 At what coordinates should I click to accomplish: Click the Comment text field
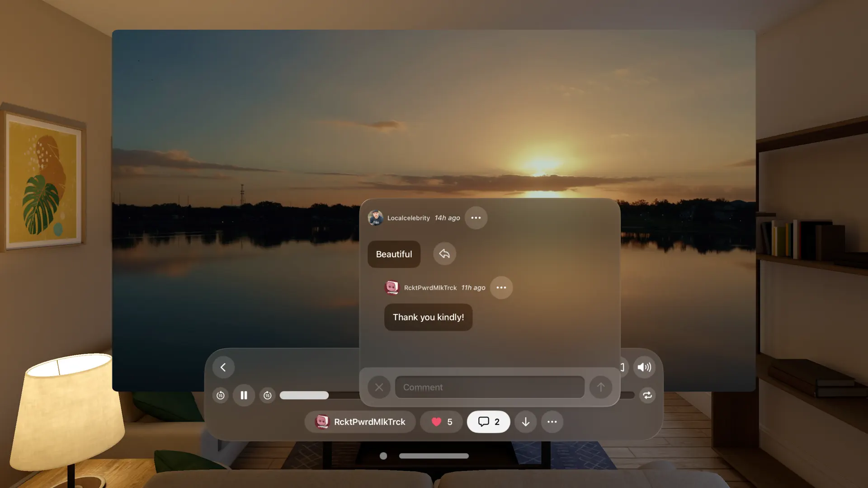pyautogui.click(x=490, y=387)
